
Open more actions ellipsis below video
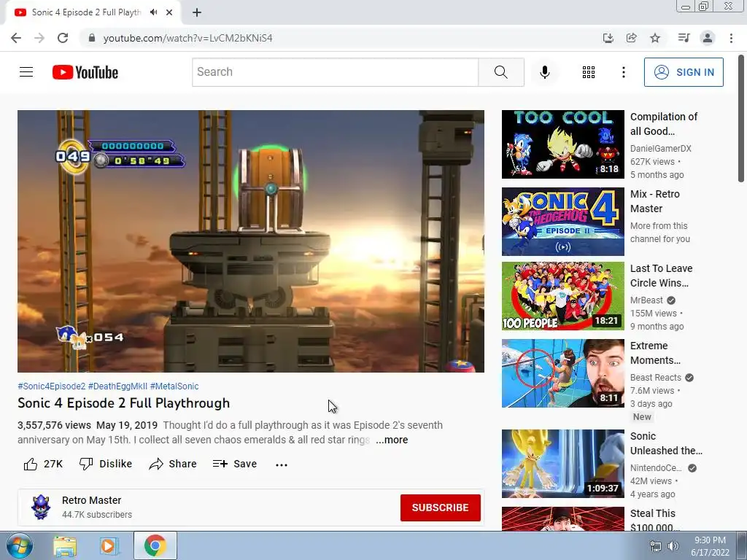pos(282,464)
